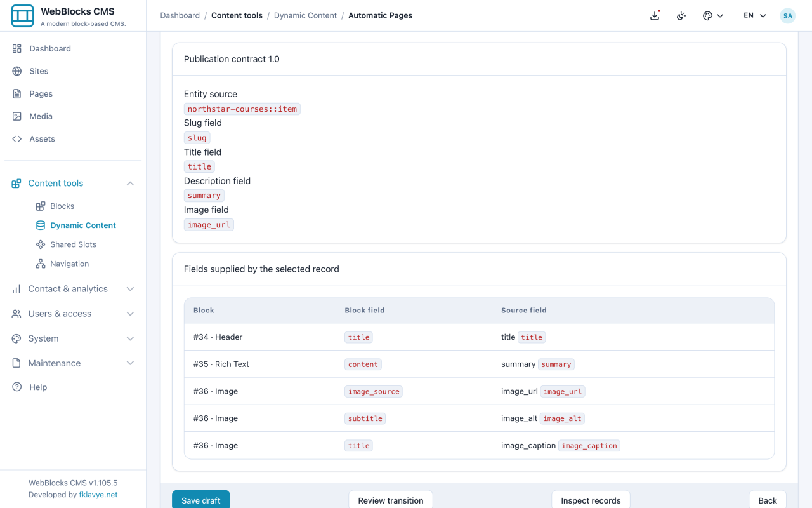Expand the System section chevron

pyautogui.click(x=130, y=338)
